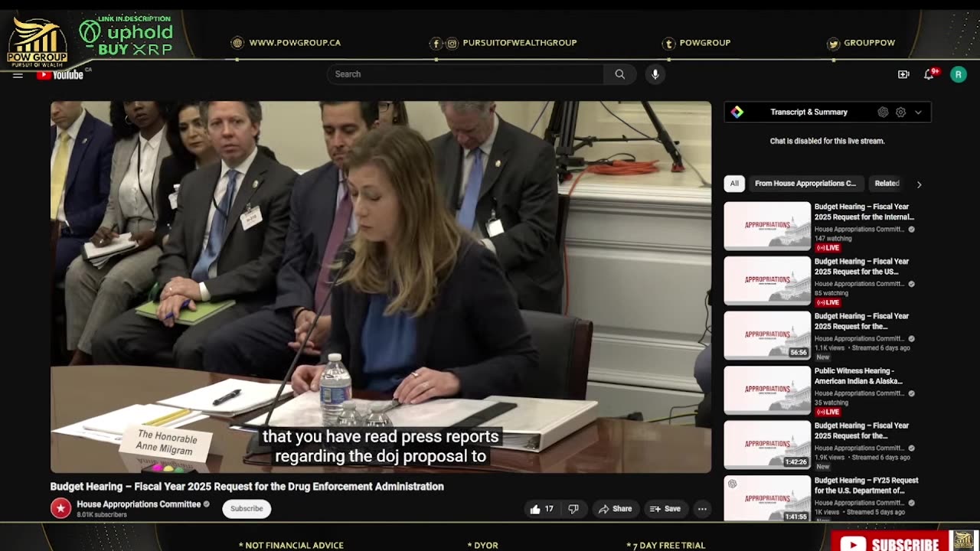Open FY25 Request for U.S. Department video
Viewport: 980px width, 551px height.
pos(866,485)
